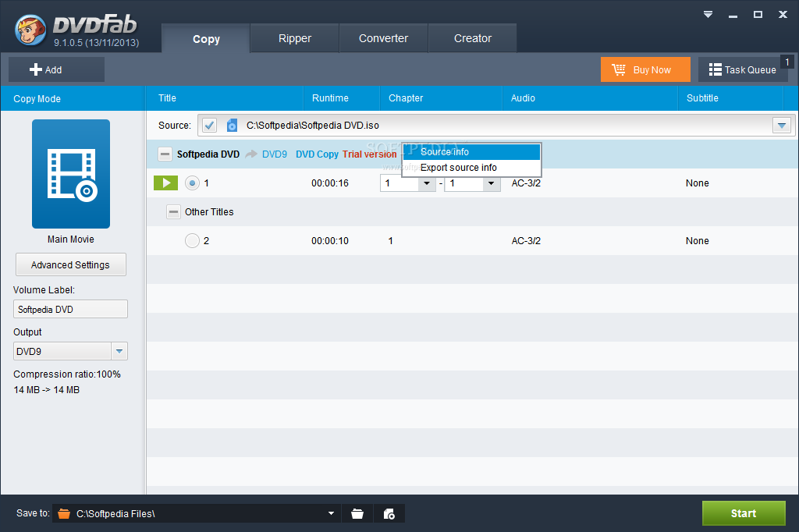Click the Audio column header
The image size is (799, 532).
coord(590,98)
